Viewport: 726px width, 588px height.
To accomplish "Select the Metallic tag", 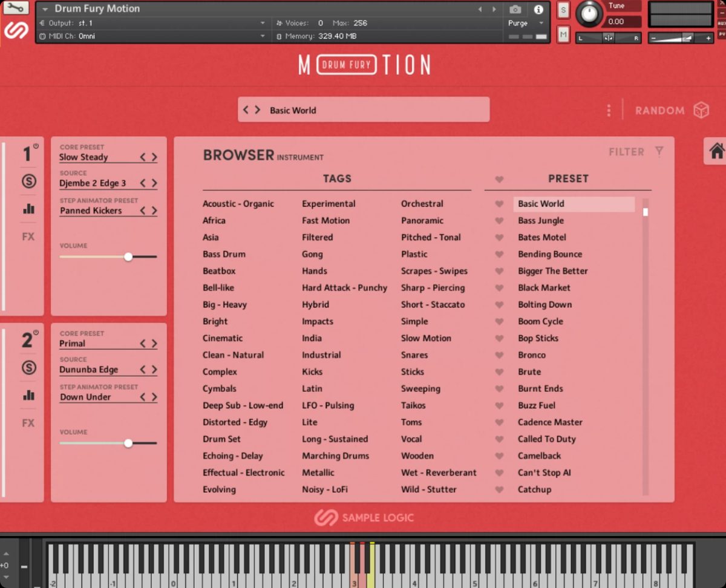I will 318,472.
